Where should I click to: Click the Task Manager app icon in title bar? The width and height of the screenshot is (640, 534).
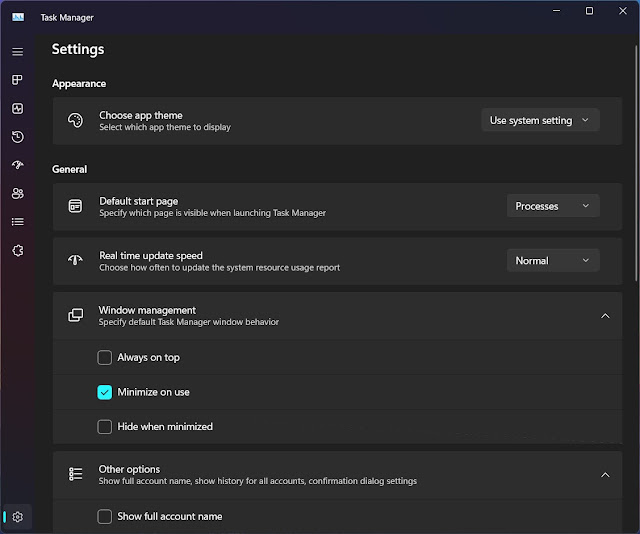coord(18,16)
